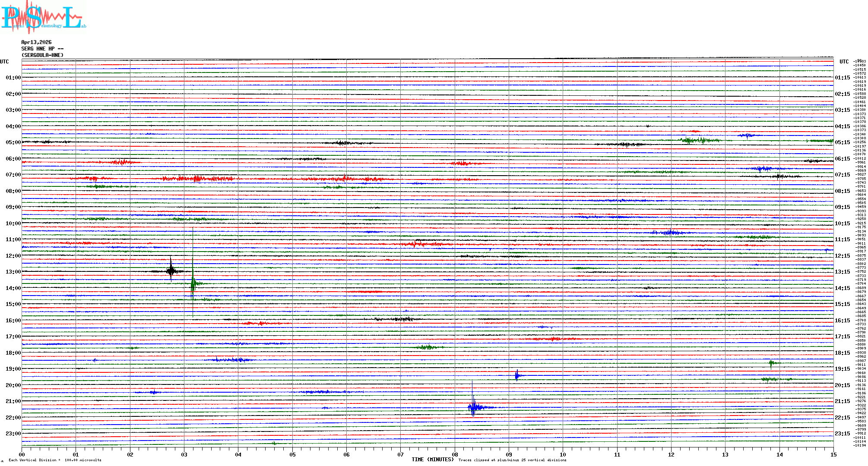Click the Apr13,2026 date label

coord(36,42)
